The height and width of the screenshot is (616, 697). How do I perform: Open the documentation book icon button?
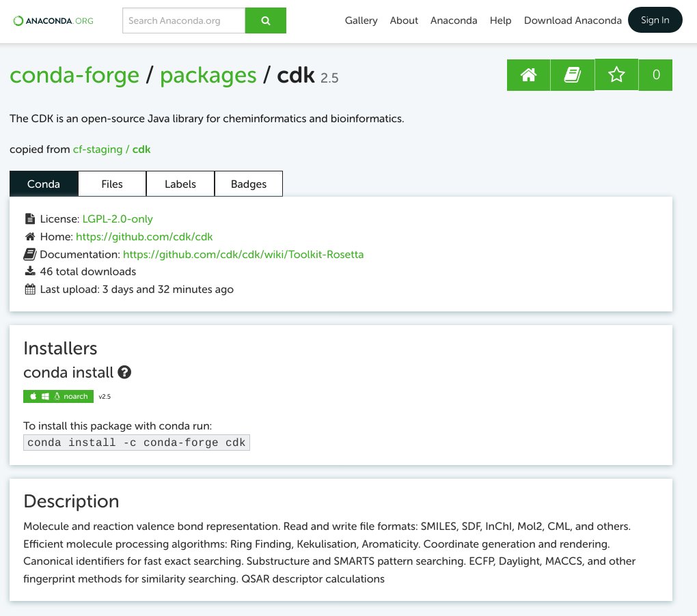click(572, 74)
